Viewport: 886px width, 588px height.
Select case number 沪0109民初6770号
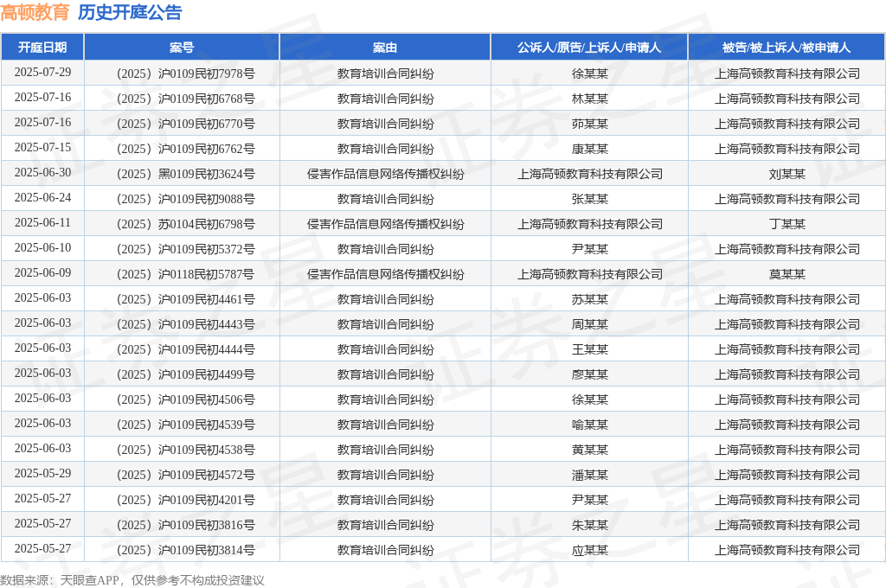186,124
